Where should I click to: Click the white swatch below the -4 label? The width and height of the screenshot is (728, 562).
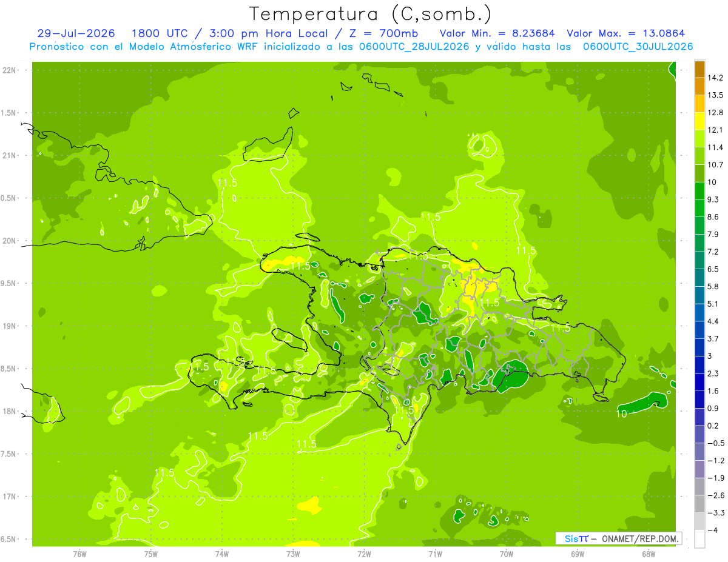[699, 538]
